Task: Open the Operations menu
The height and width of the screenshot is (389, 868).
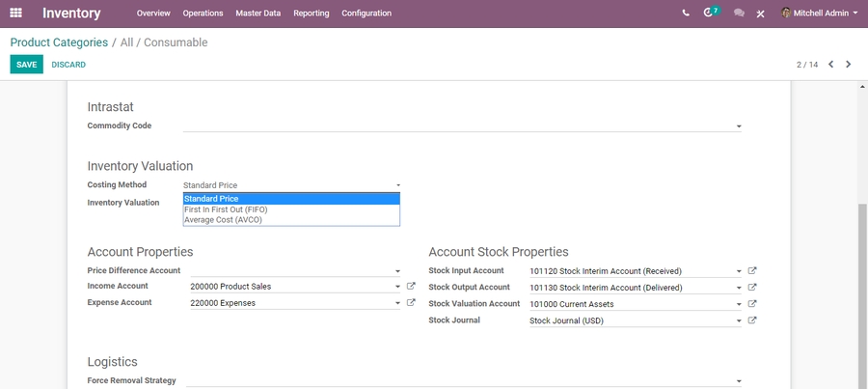Action: click(x=203, y=14)
